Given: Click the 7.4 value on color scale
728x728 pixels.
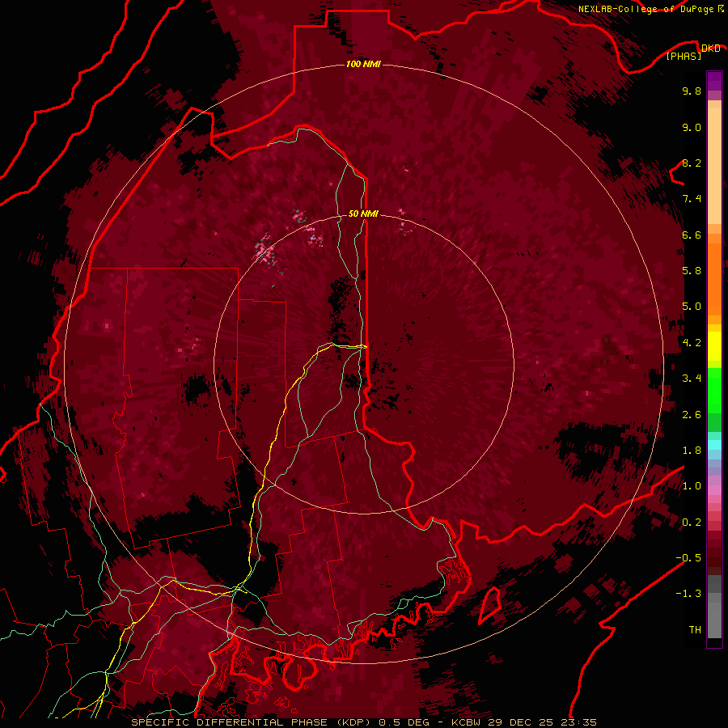Looking at the screenshot, I should (x=692, y=199).
